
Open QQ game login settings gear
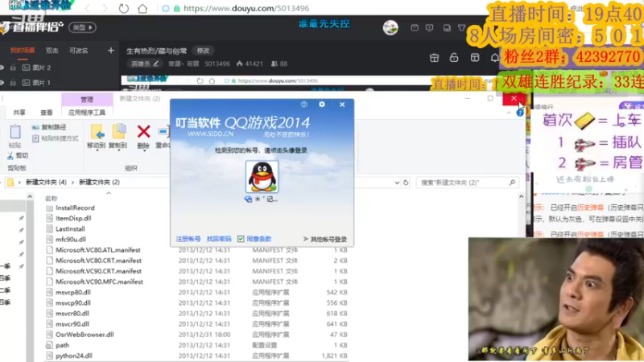[x=322, y=105]
